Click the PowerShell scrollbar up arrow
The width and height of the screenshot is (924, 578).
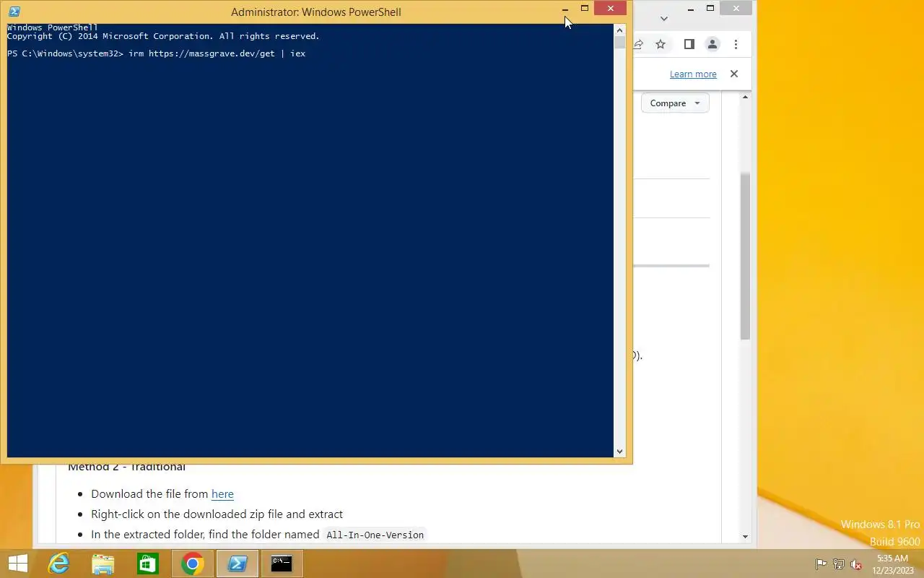[619, 30]
